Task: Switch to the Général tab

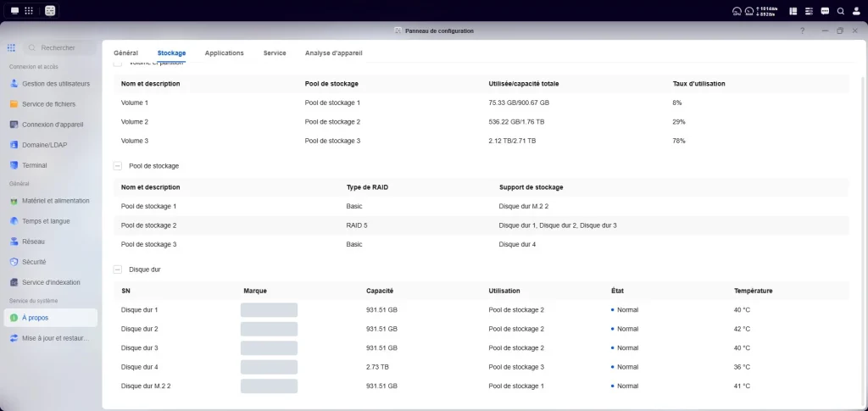Action: click(125, 53)
